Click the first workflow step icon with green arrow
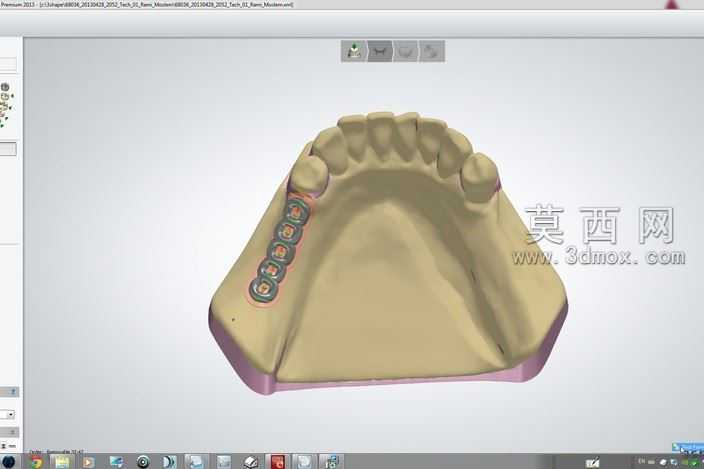The height and width of the screenshot is (469, 704). pyautogui.click(x=354, y=51)
